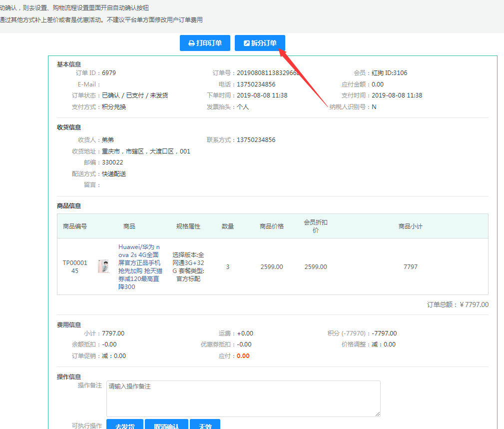Open the Huawei nova 2s product name link

[x=139, y=267]
